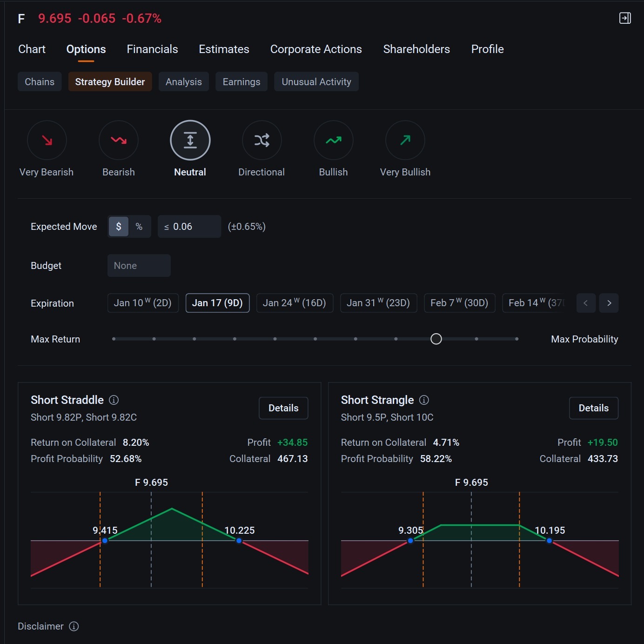Screen dimensions: 644x644
Task: Open Details for the Short Strangle
Action: (594, 408)
